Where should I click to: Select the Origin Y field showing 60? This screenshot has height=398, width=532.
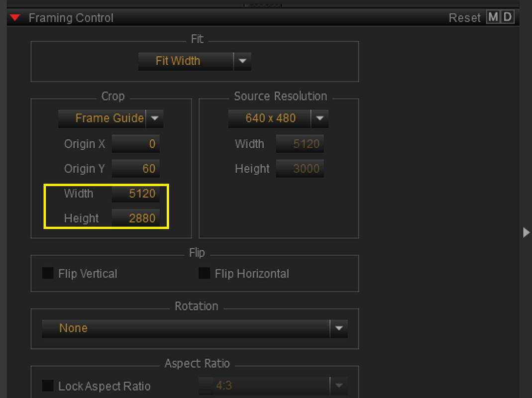point(136,169)
